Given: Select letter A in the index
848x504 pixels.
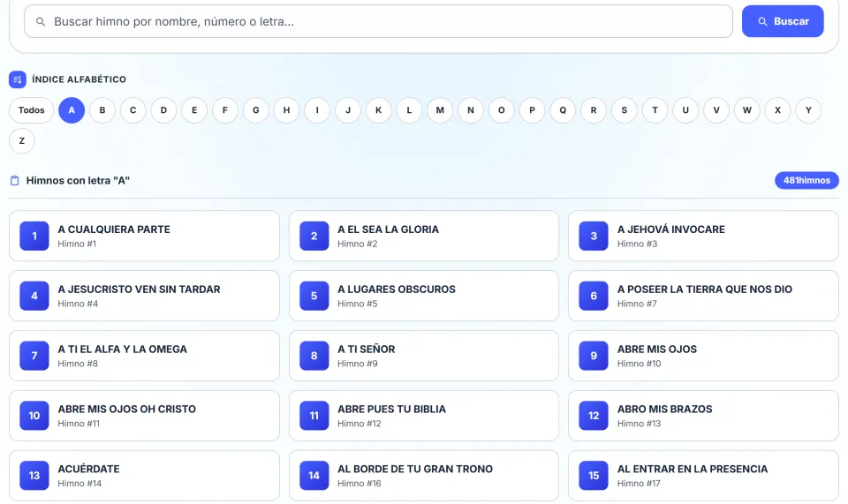Looking at the screenshot, I should (x=72, y=110).
